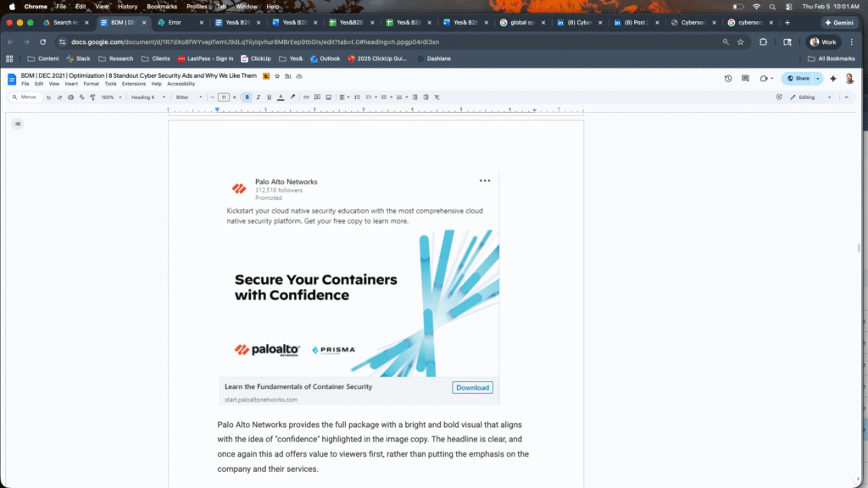Clear formatting using the toolbar icon
This screenshot has height=488, width=868.
pyautogui.click(x=436, y=97)
